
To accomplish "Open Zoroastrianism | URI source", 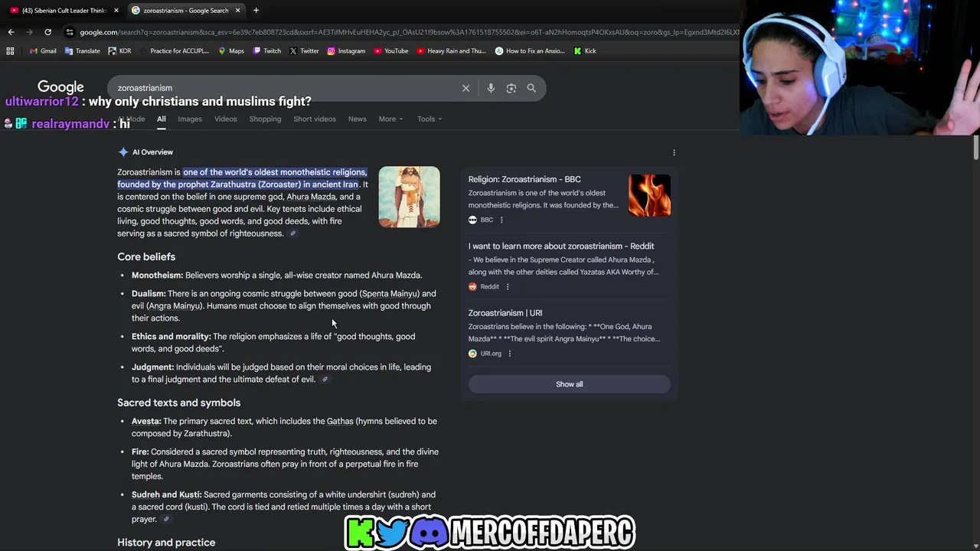I will coord(505,312).
